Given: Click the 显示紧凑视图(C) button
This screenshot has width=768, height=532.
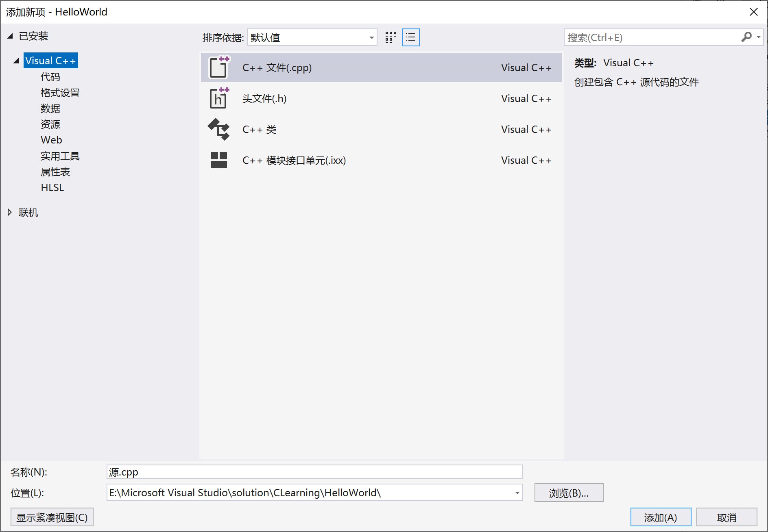Looking at the screenshot, I should pyautogui.click(x=52, y=517).
